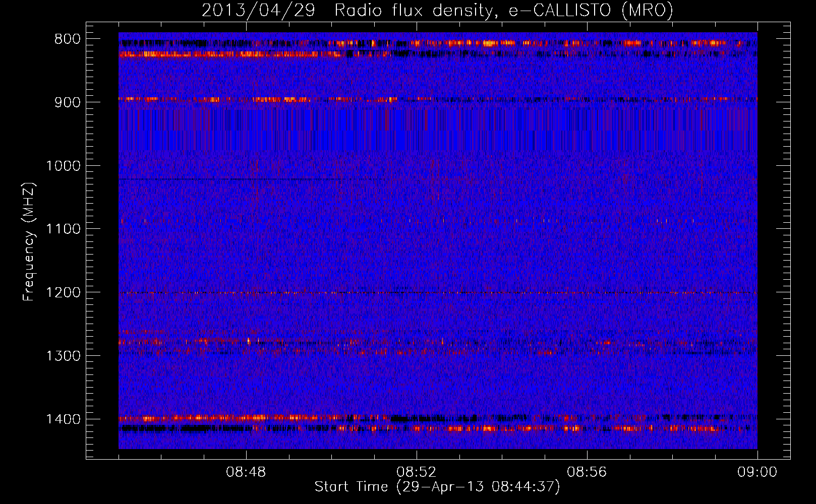
Task: Click the 1200 frequency tick label
Action: click(x=64, y=293)
